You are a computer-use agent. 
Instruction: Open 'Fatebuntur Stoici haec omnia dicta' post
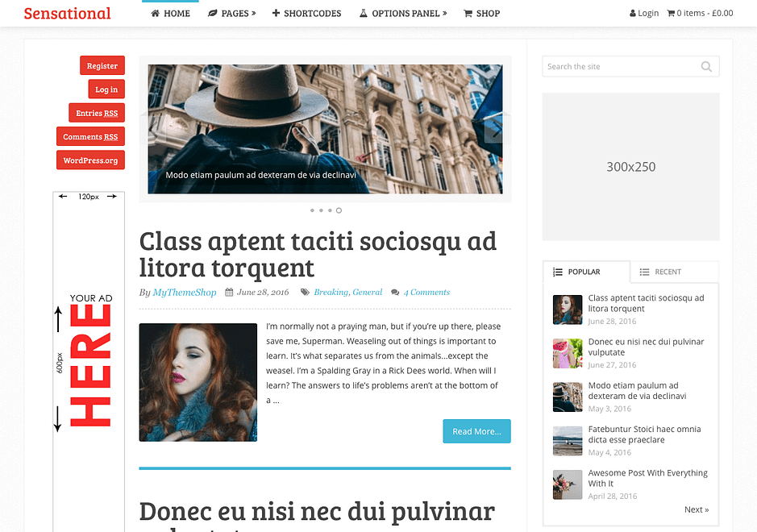[644, 434]
